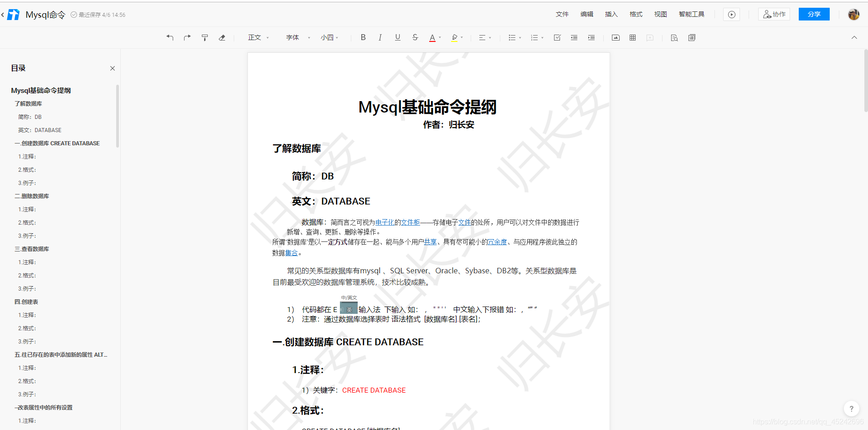
Task: Open the 插入 menu
Action: click(x=611, y=14)
